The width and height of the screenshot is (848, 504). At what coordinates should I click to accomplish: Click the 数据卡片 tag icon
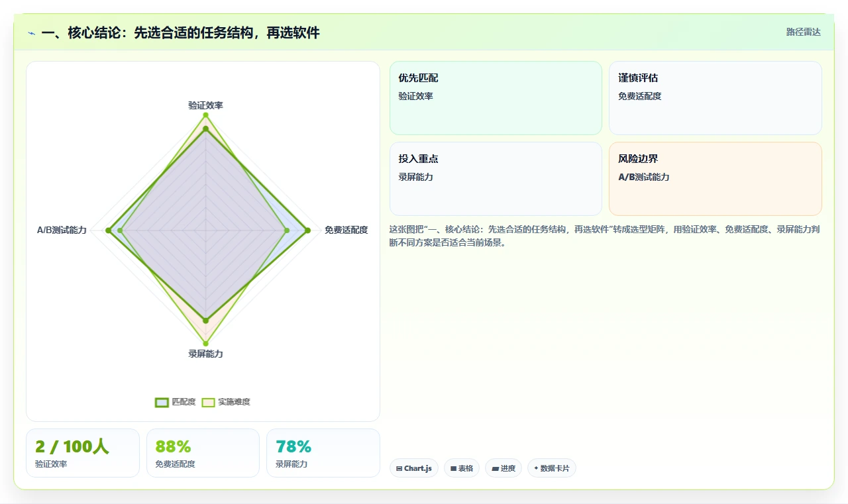tap(536, 468)
